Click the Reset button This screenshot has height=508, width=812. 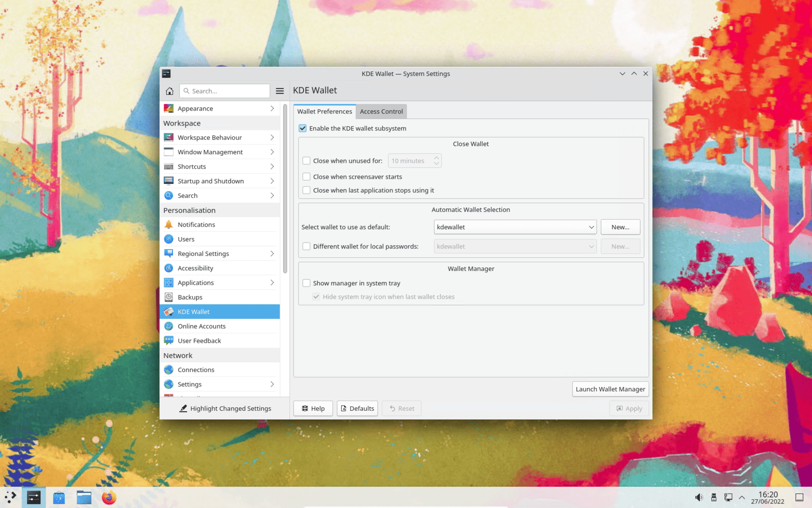[402, 408]
